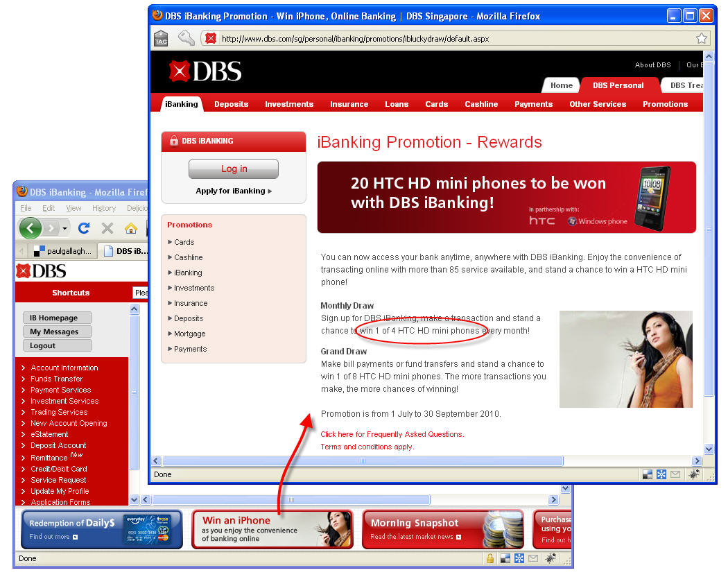Click the Stop X icon in rear window

point(107,228)
